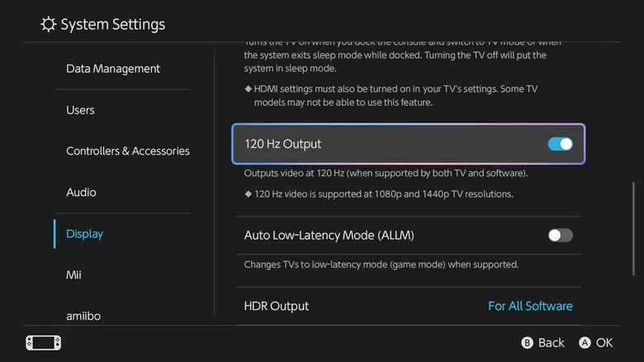
Task: Click the console icon in bottom-left corner
Action: coord(43,342)
